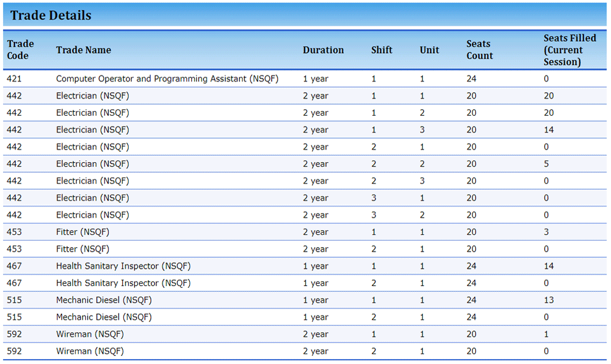Click Computer Operator and Programming Assistant trade name
611x364 pixels.
(x=167, y=79)
